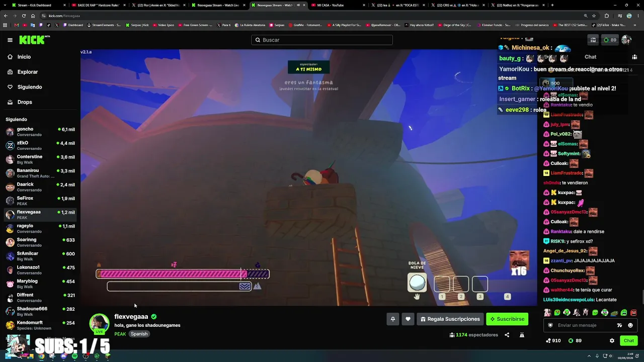Reload the page
Image resolution: width=644 pixels, height=362 pixels.
[24, 16]
